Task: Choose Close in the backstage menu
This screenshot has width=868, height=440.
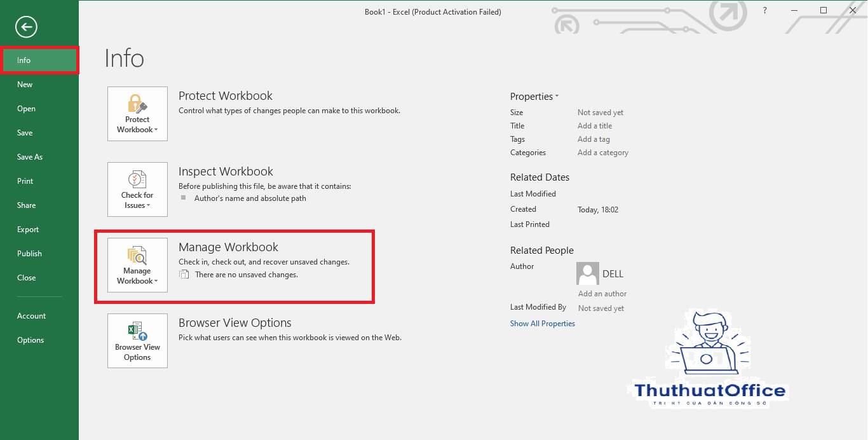Action: 39,278
